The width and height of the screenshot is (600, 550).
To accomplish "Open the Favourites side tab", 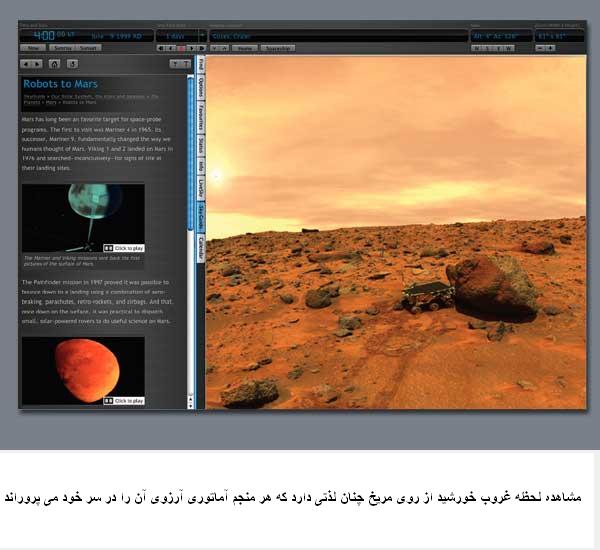I will click(x=201, y=117).
